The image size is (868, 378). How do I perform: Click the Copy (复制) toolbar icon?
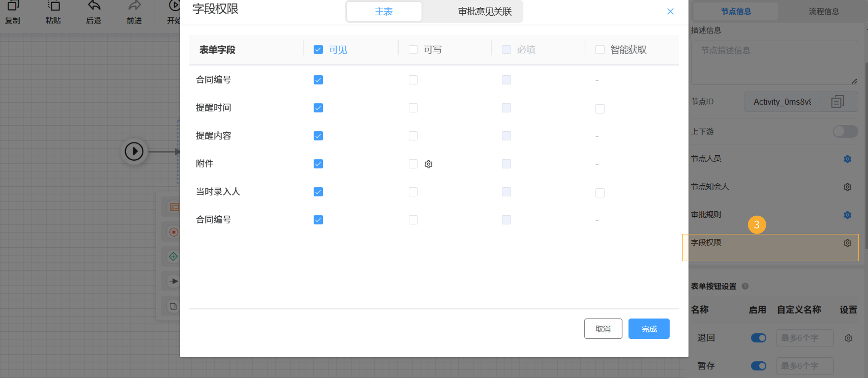coord(13,6)
